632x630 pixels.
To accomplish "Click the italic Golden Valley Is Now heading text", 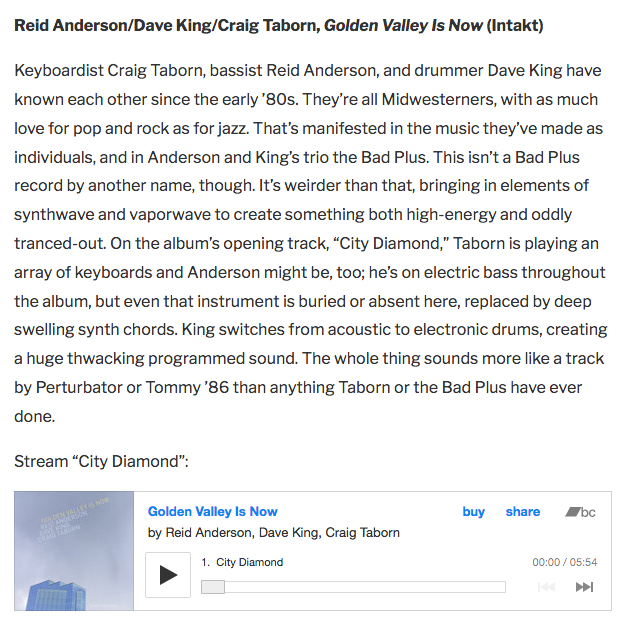I will coord(403,25).
